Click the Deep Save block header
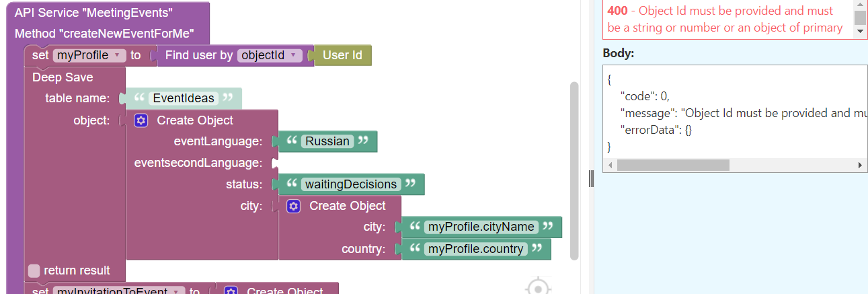The image size is (868, 294). (63, 77)
